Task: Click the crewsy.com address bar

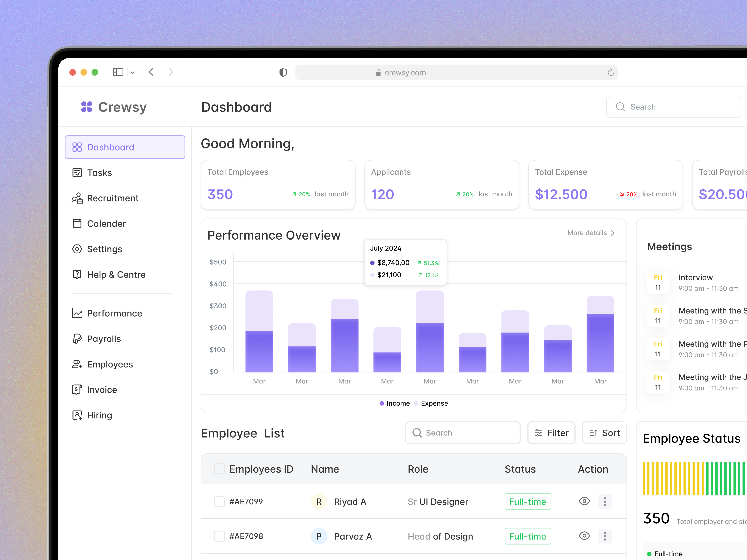Action: [457, 73]
